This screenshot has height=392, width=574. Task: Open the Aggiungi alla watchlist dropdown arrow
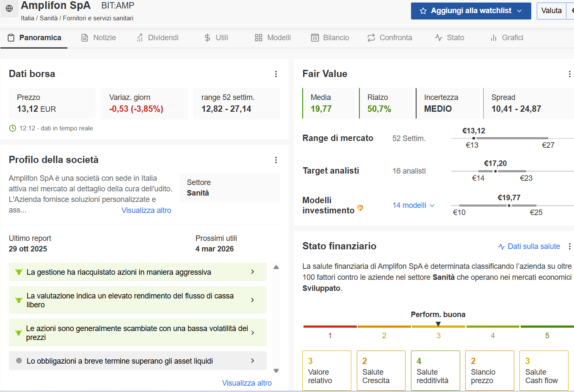519,11
